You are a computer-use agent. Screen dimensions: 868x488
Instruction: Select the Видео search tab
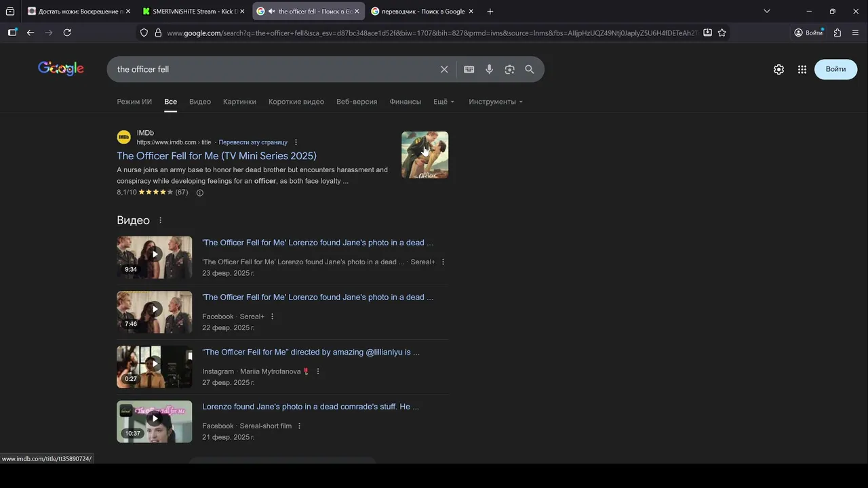tap(200, 102)
